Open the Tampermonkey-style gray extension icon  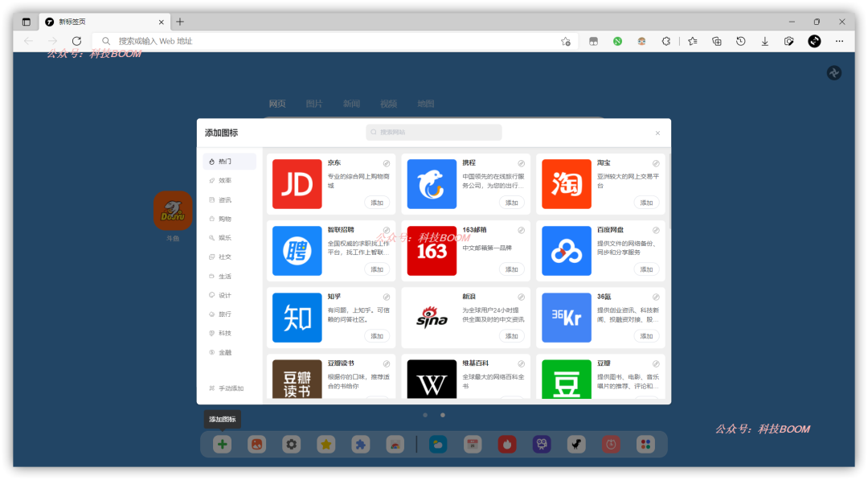[x=593, y=42]
